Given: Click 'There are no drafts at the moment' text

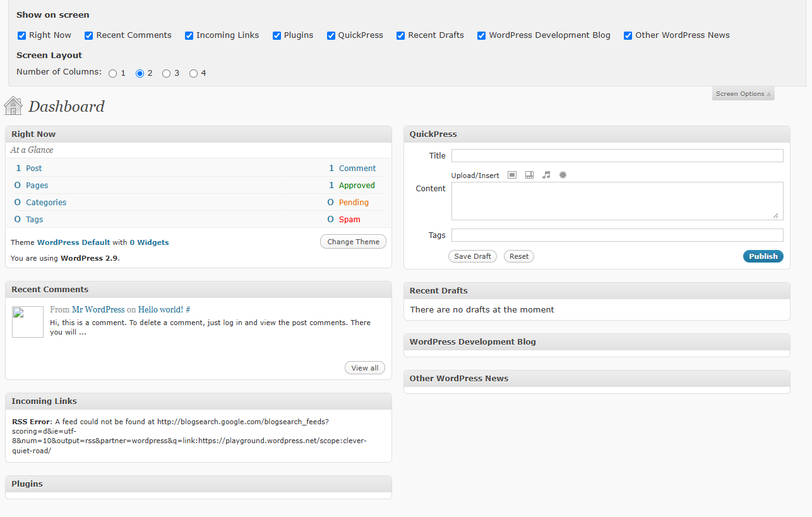Looking at the screenshot, I should click(482, 310).
